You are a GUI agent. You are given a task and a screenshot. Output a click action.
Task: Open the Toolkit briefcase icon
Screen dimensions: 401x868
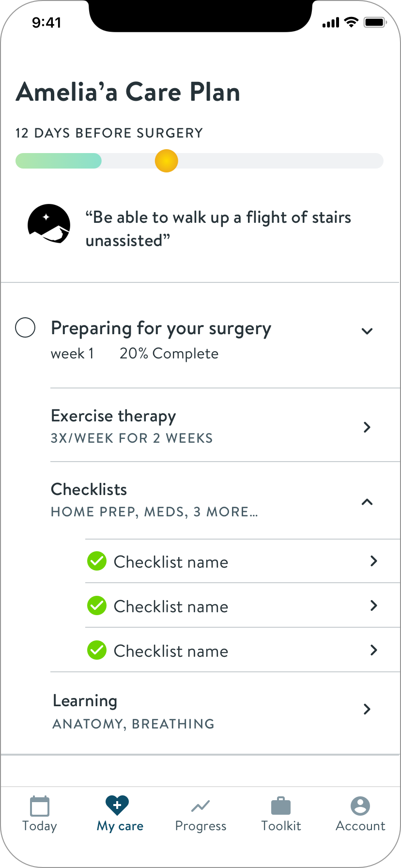coord(281,806)
